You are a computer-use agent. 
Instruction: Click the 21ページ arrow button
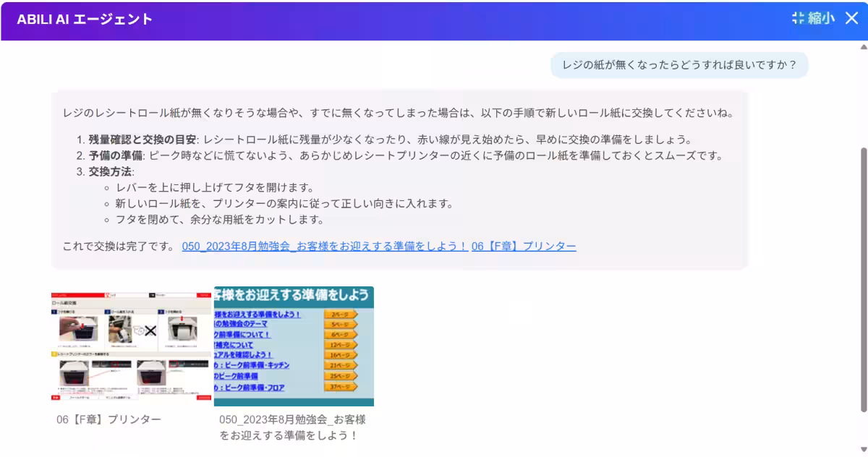tap(339, 364)
